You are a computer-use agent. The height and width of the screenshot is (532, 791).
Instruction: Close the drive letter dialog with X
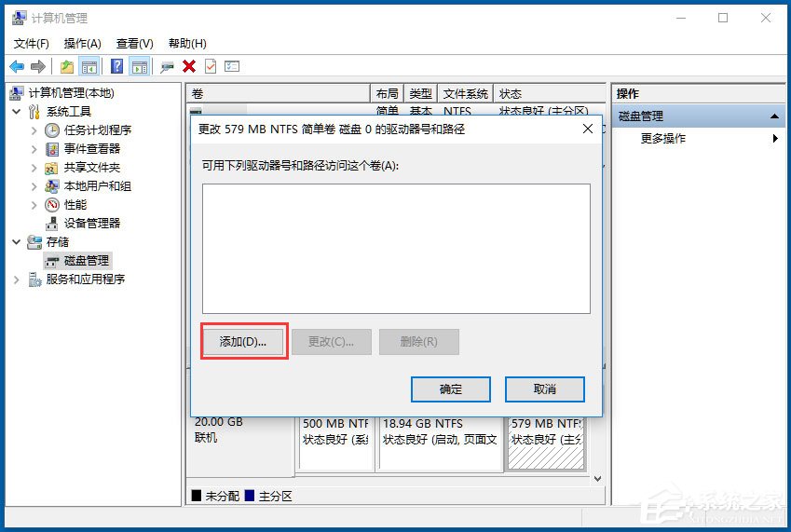[588, 130]
